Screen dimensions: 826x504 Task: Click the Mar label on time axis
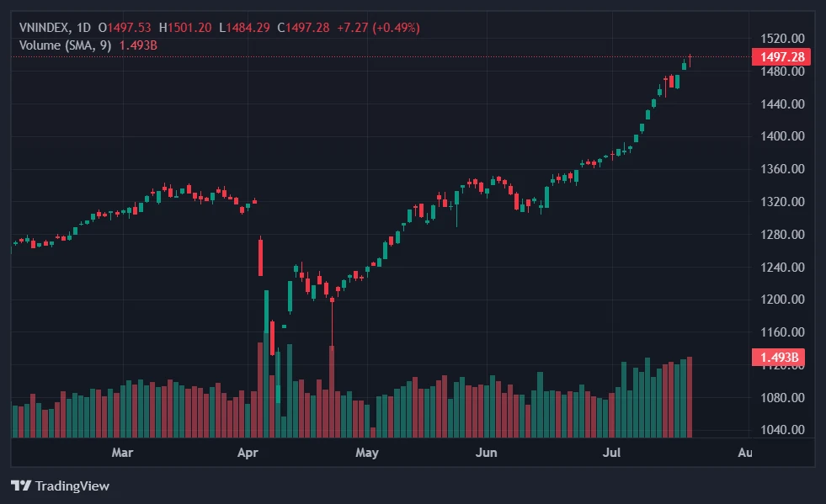[x=123, y=453]
